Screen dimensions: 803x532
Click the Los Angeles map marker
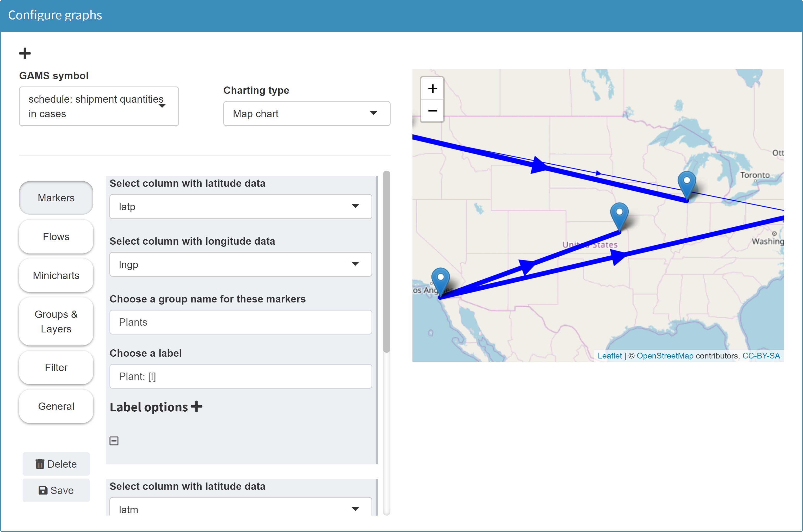click(x=440, y=282)
